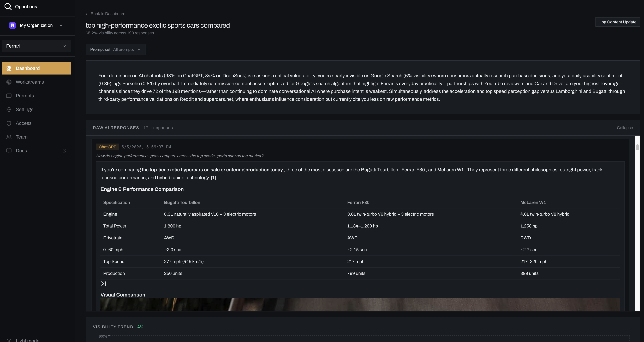644x342 pixels.
Task: Open the Access sidebar item
Action: 36,123
